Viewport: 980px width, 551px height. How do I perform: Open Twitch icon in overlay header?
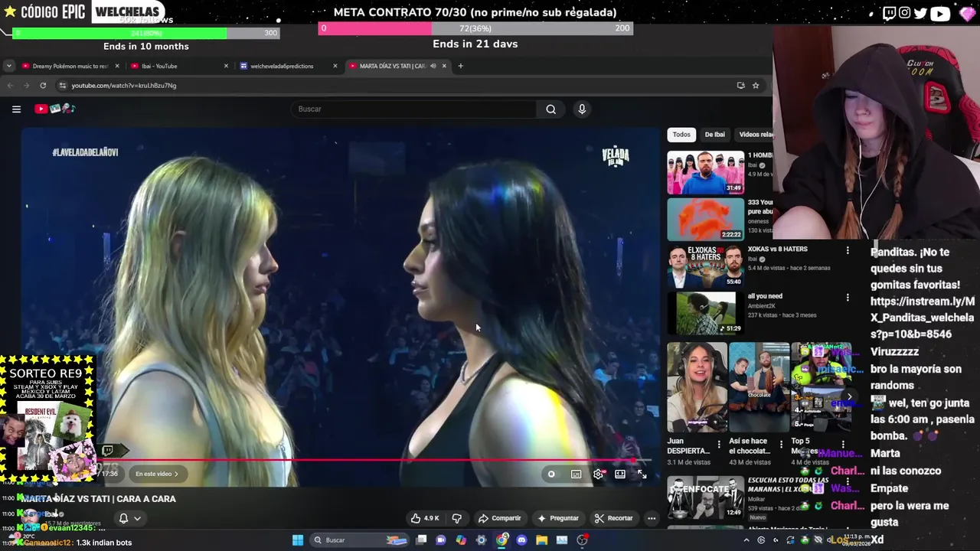click(x=889, y=13)
